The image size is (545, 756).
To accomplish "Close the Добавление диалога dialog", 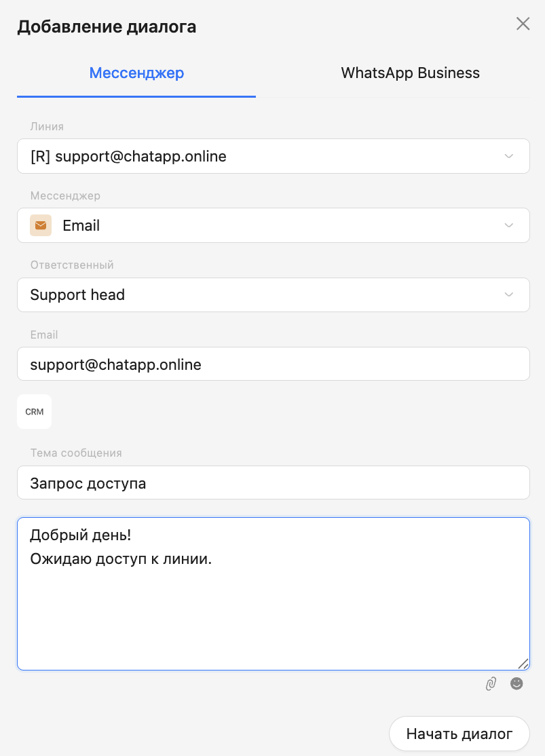I will coord(523,24).
